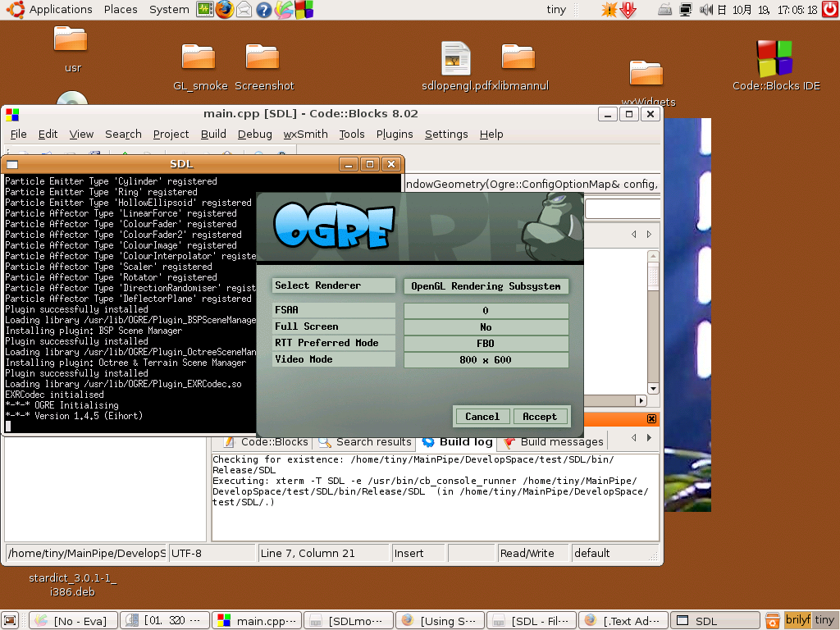
Task: Open the Search menu in Code::Blocks
Action: (123, 135)
